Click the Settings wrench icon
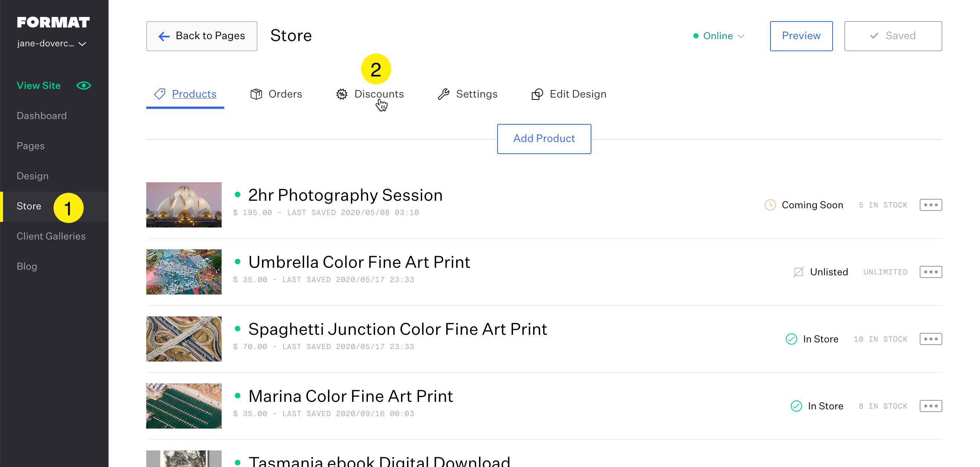The width and height of the screenshot is (980, 467). [x=444, y=94]
